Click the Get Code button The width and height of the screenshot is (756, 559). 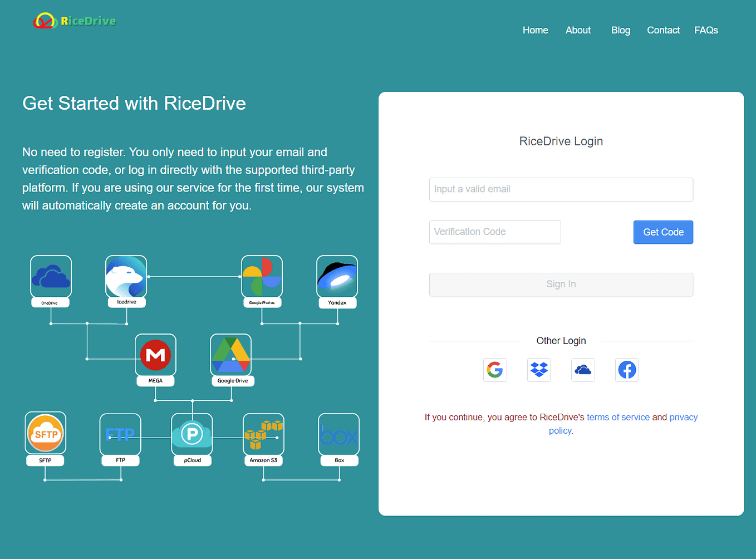(663, 232)
